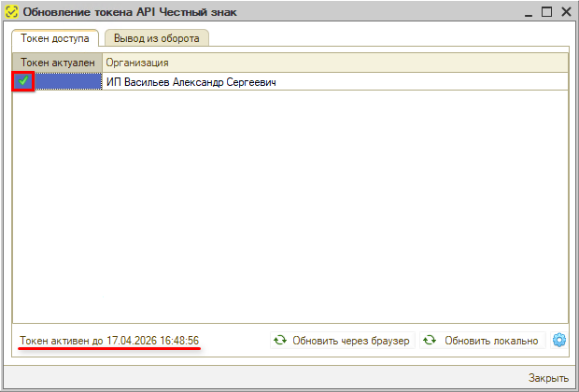Maximize the token update window
Image resolution: width=579 pixels, height=392 pixels.
(x=546, y=12)
